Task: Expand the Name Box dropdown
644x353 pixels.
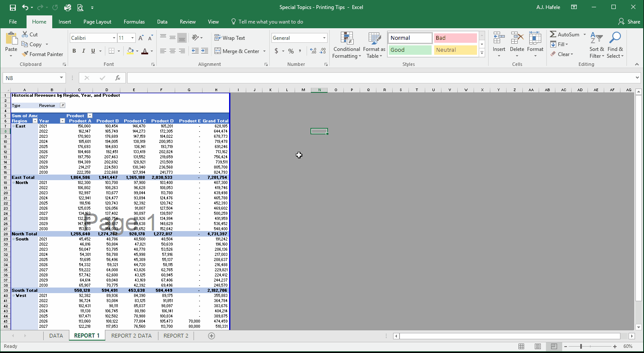Action: tap(61, 78)
